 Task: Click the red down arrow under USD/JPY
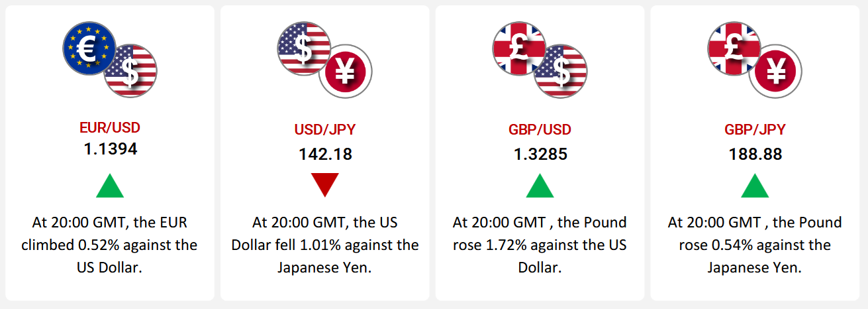[x=324, y=185]
